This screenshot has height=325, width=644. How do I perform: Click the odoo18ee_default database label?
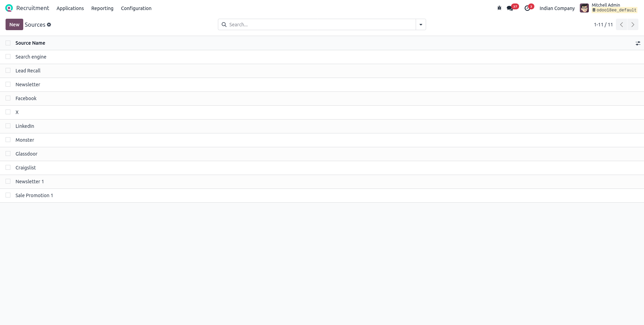coord(615,10)
